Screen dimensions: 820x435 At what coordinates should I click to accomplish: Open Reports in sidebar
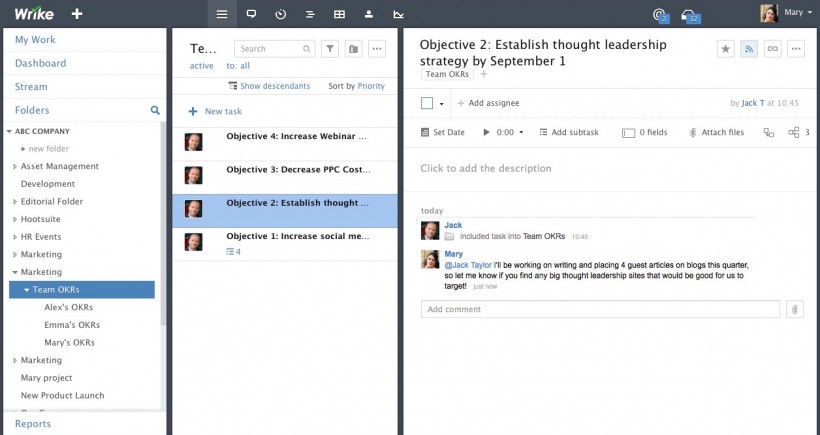point(32,424)
